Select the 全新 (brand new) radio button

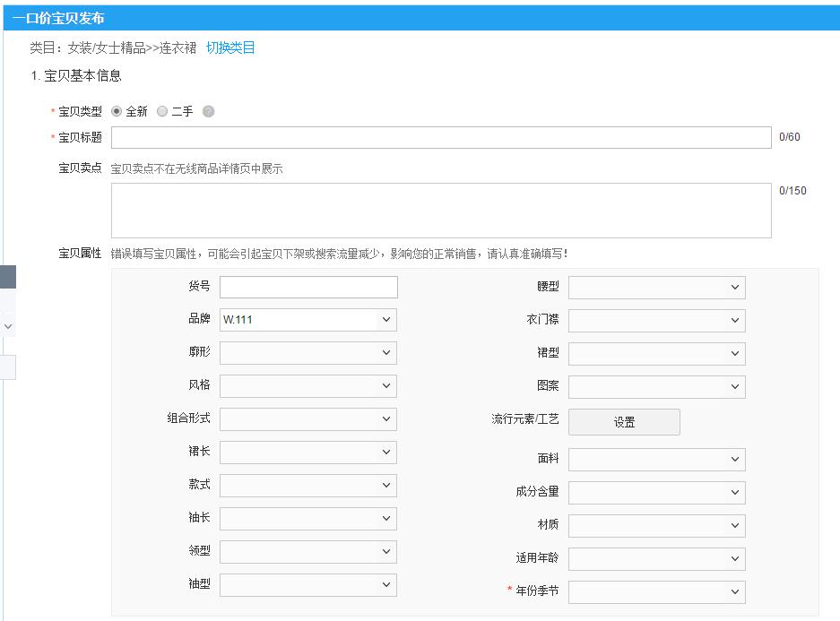click(x=117, y=112)
